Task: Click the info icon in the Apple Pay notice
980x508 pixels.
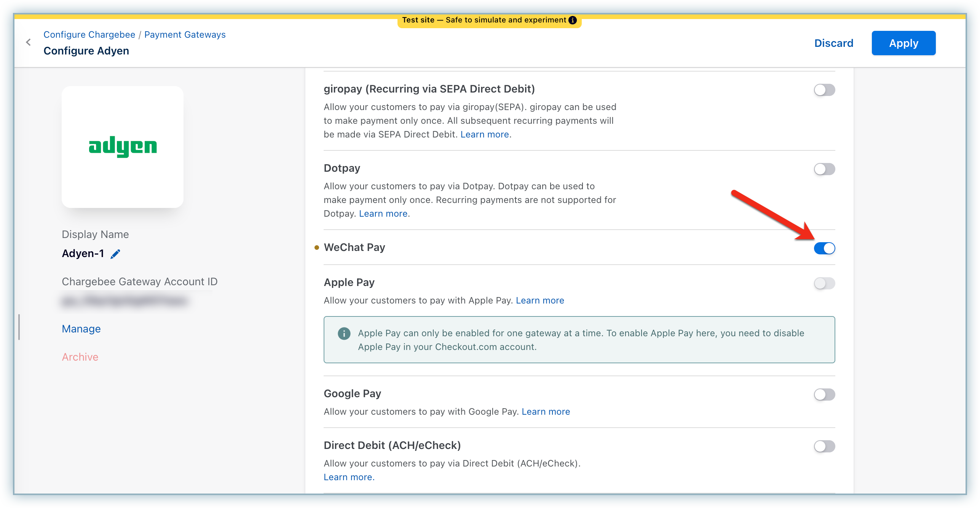Action: [x=344, y=334]
